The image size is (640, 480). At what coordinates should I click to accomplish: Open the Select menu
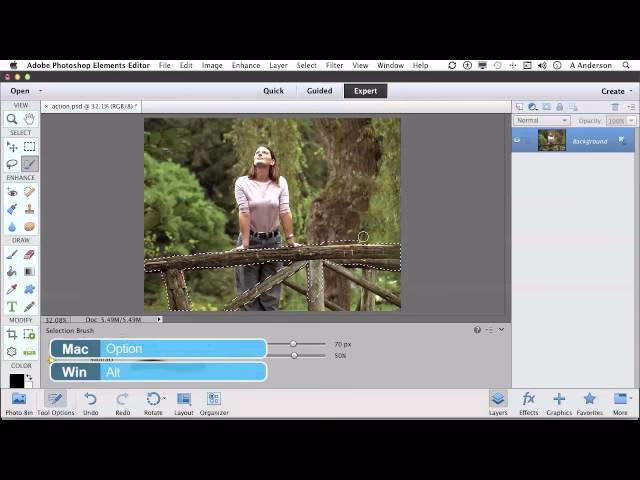tap(307, 65)
